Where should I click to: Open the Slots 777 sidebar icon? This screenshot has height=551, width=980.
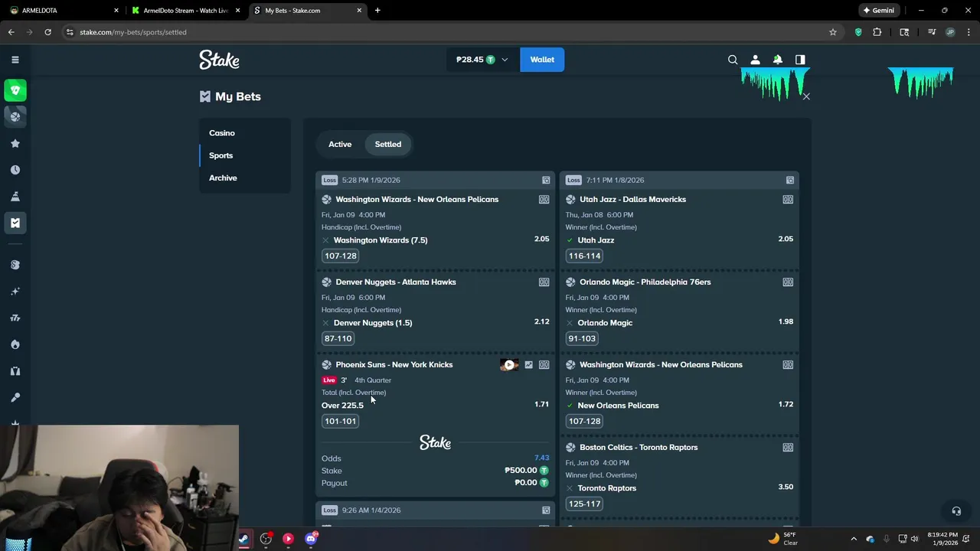click(15, 318)
